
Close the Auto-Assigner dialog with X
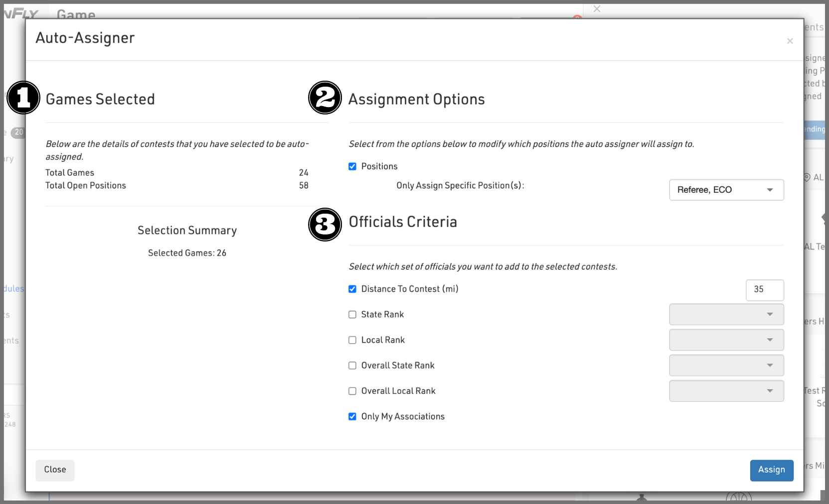[790, 41]
